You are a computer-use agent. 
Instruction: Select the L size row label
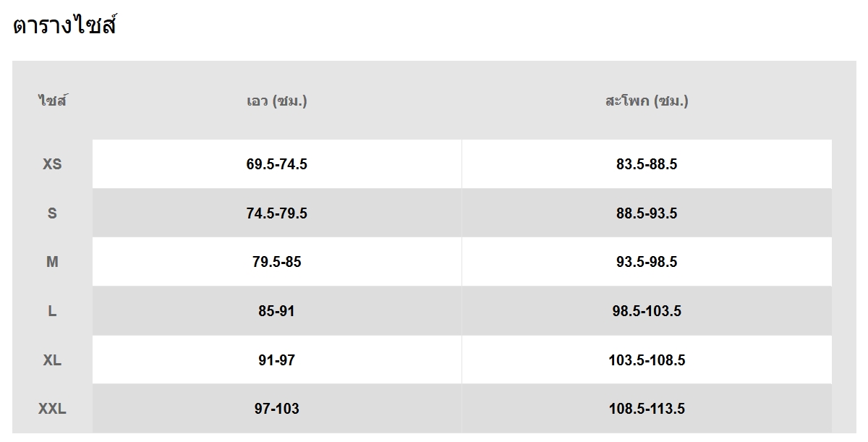(x=52, y=311)
